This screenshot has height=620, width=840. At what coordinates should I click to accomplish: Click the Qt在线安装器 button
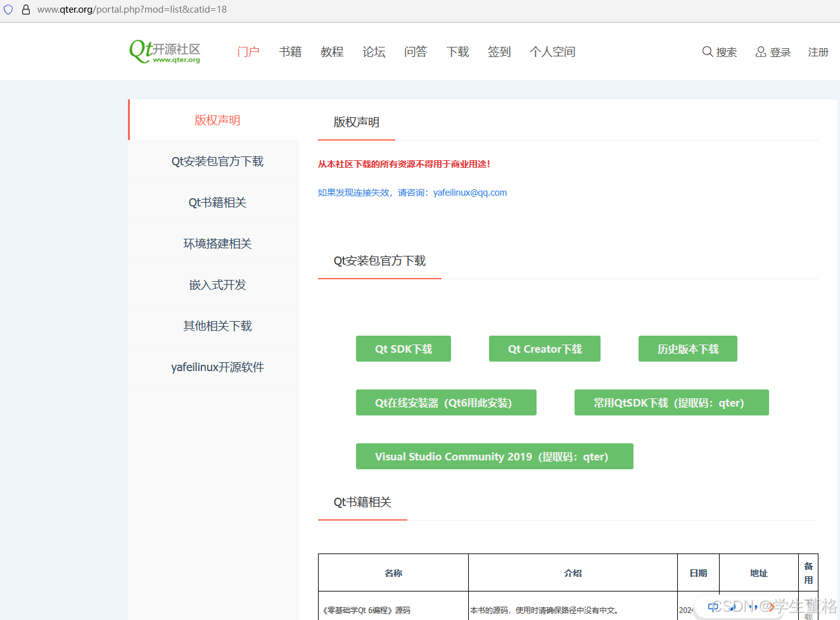click(446, 403)
